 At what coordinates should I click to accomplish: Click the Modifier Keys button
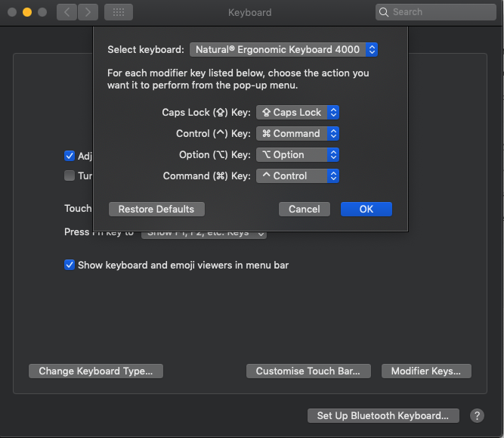click(426, 371)
